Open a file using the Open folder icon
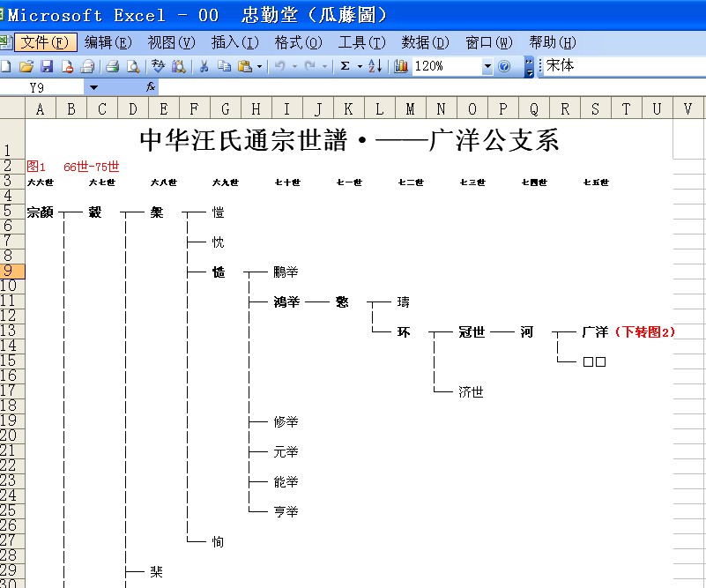The width and height of the screenshot is (706, 588). pyautogui.click(x=26, y=65)
